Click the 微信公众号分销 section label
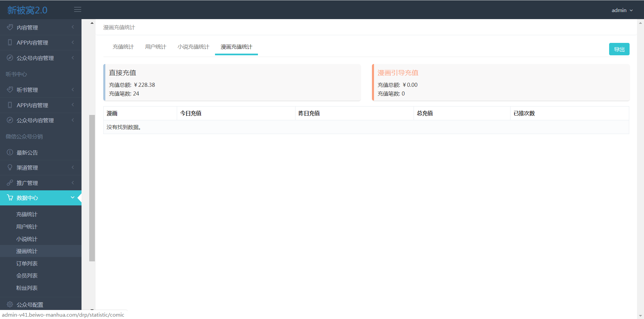Viewport: 644px width, 319px height. 24,136
